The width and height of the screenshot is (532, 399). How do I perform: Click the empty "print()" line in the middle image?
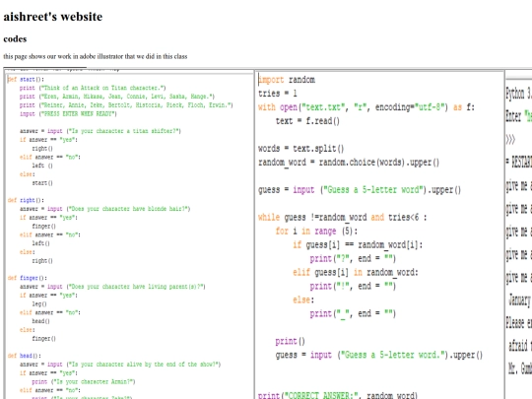(x=290, y=341)
